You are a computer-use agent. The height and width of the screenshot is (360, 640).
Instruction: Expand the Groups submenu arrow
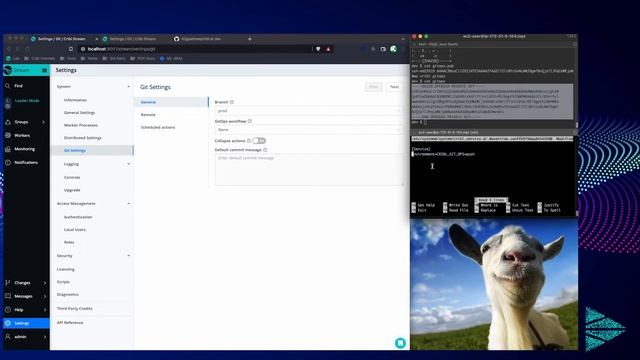(x=44, y=122)
